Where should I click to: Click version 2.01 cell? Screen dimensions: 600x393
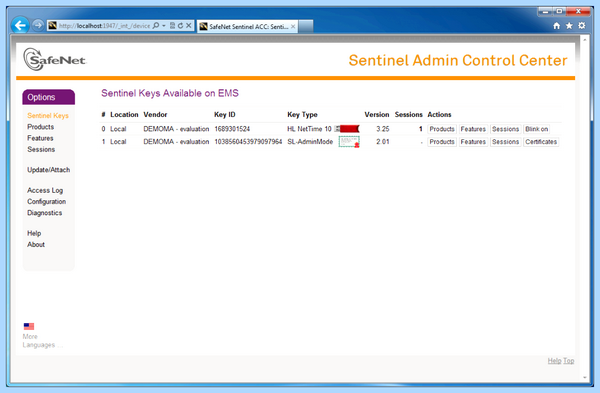383,142
